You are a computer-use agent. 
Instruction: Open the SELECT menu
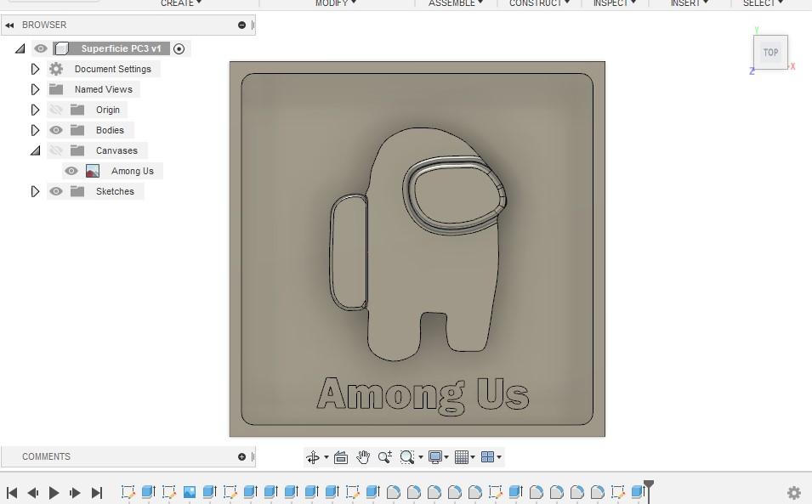[763, 3]
